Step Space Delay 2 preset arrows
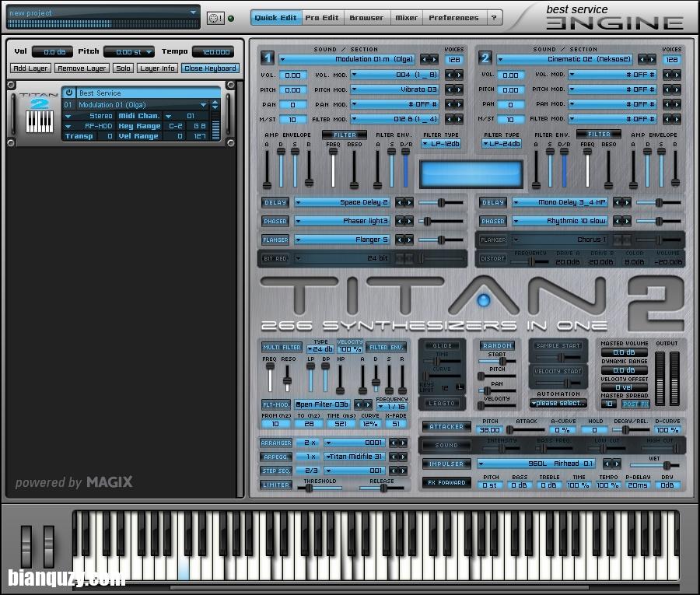The height and width of the screenshot is (595, 700). click(404, 203)
